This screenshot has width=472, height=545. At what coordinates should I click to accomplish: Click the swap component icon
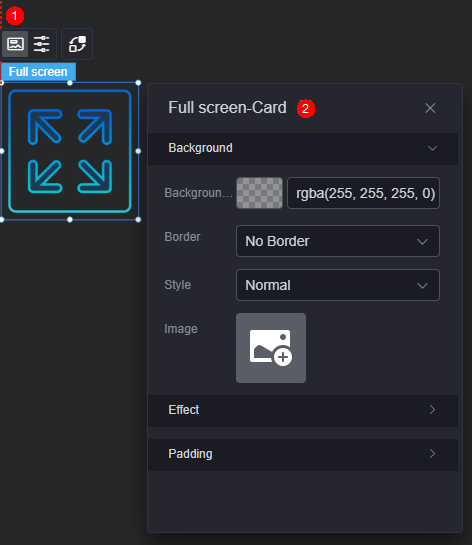click(x=77, y=44)
